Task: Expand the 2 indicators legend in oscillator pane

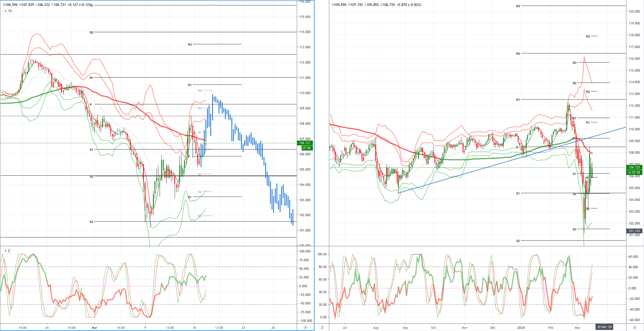Action: (7, 251)
